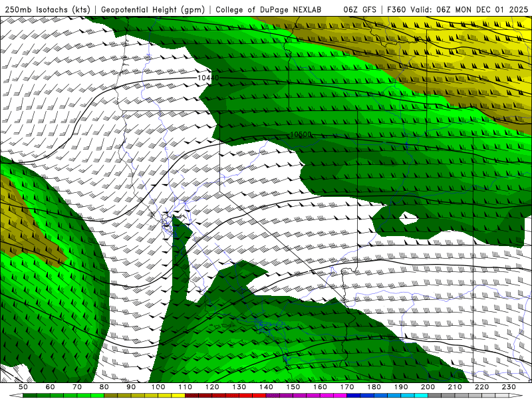Click the 110 value on the color scale
This screenshot has width=532, height=399.
(x=186, y=387)
